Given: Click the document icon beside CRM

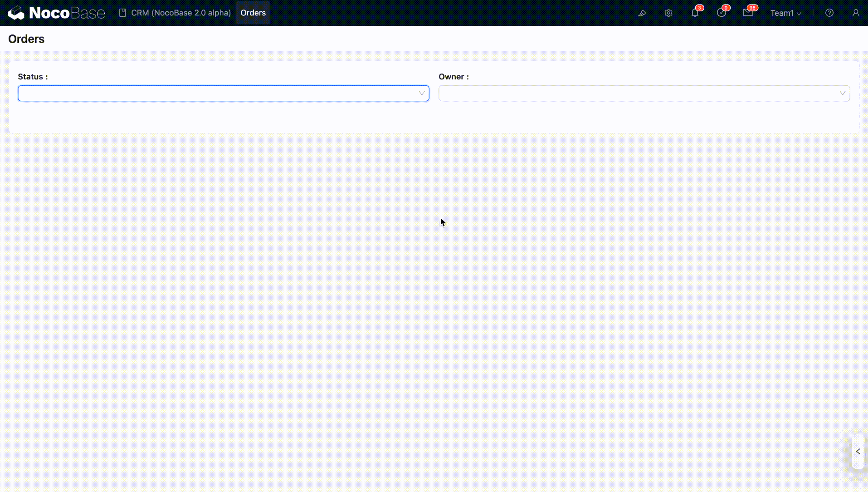Looking at the screenshot, I should coord(122,13).
